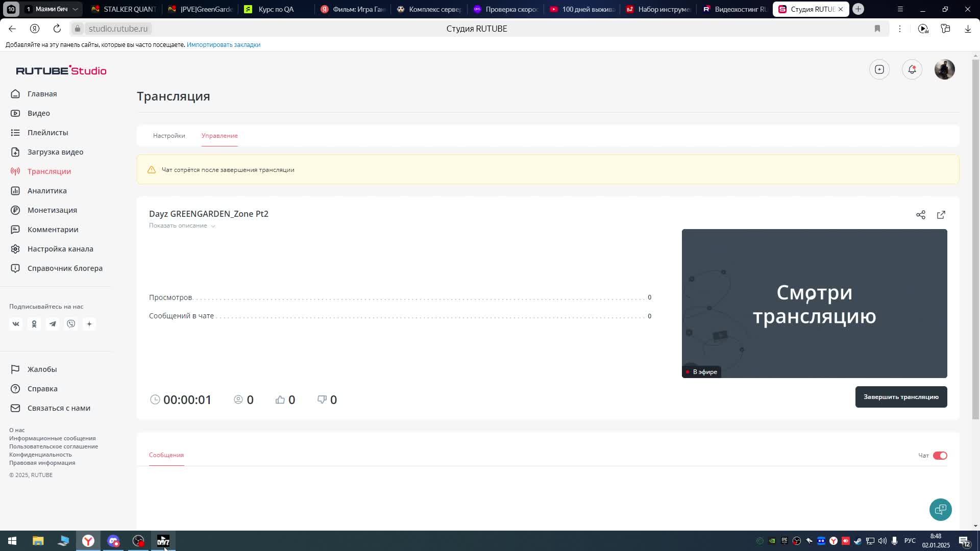
Task: Select the Управление tab
Action: click(219, 136)
